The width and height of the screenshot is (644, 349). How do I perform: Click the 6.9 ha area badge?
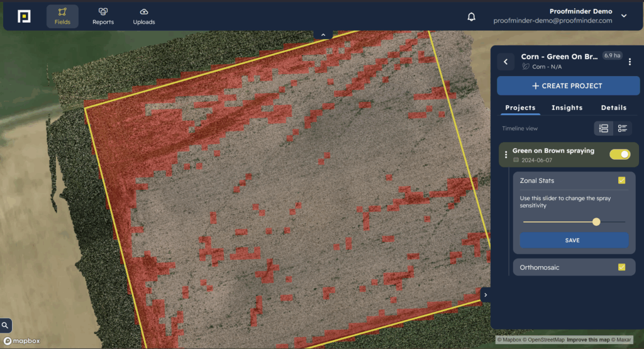point(612,55)
